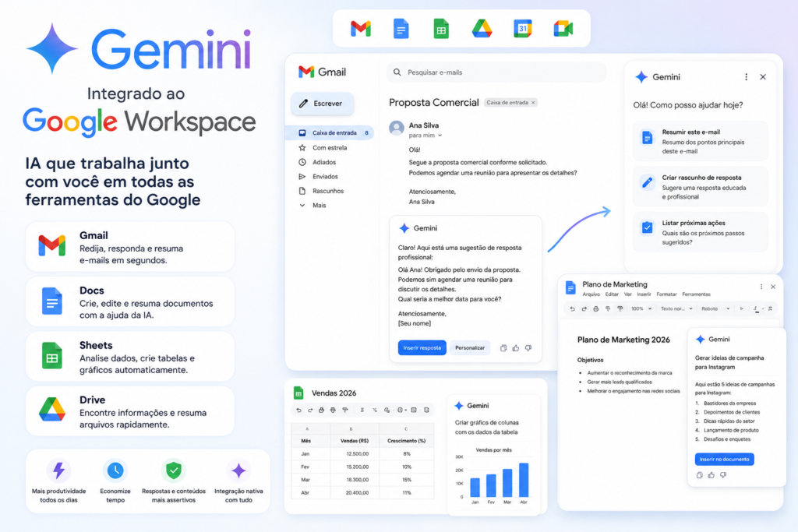Click thumbs-down in the Docs Gemini panel
This screenshot has width=798, height=532.
pos(723,475)
